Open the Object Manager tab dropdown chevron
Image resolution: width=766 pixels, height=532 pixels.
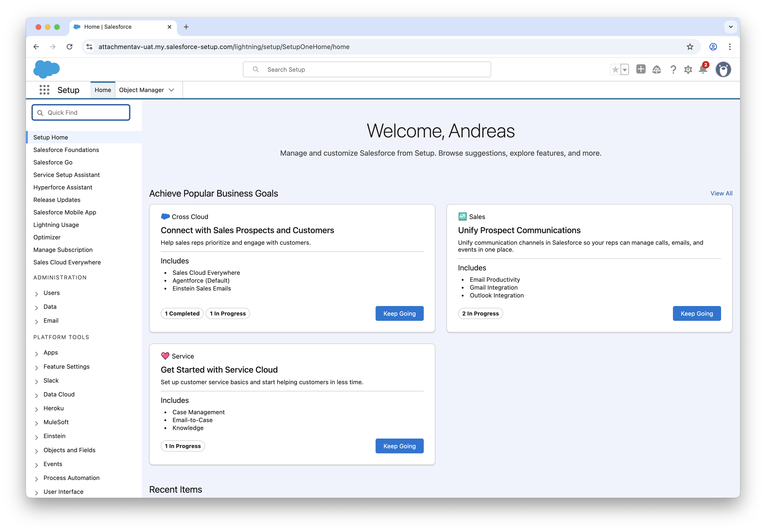[x=172, y=90]
